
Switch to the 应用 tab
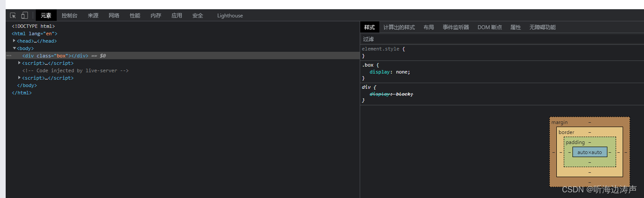click(177, 16)
